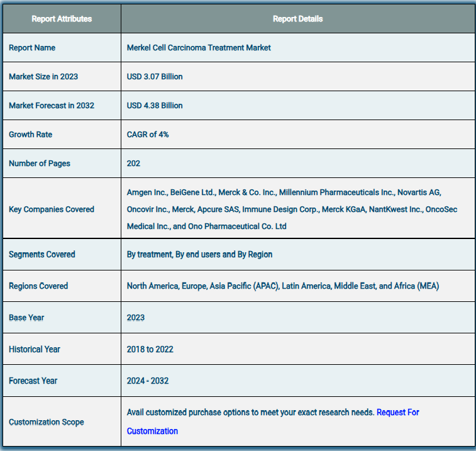Screen dimensions: 476x451
Task: Click the 'Market Size in 2023' label
Action: (x=43, y=77)
